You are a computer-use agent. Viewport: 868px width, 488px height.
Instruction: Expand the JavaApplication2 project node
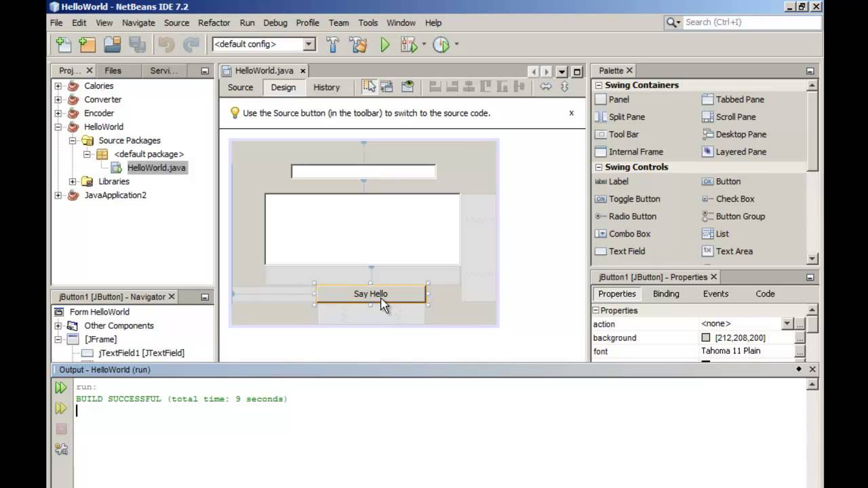(58, 195)
